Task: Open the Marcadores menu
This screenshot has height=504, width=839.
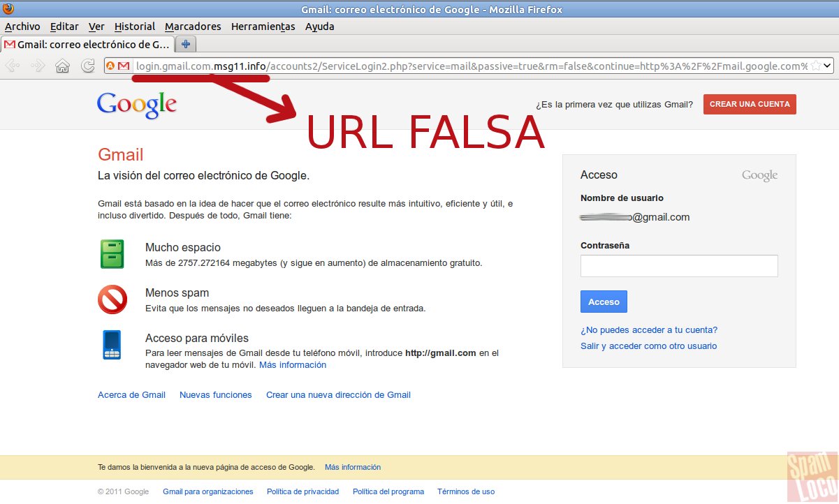Action: click(193, 27)
